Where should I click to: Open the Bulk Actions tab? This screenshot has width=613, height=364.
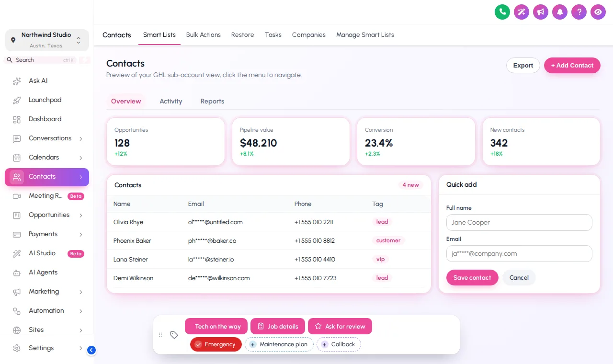204,35
